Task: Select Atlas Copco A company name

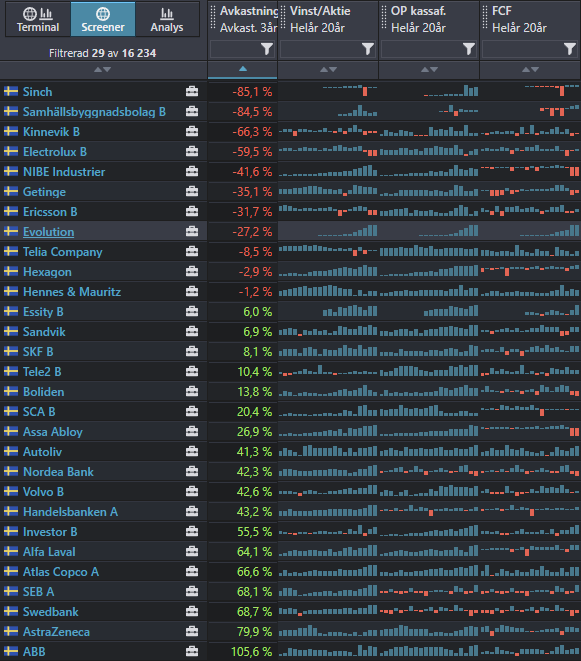Action: (x=61, y=572)
